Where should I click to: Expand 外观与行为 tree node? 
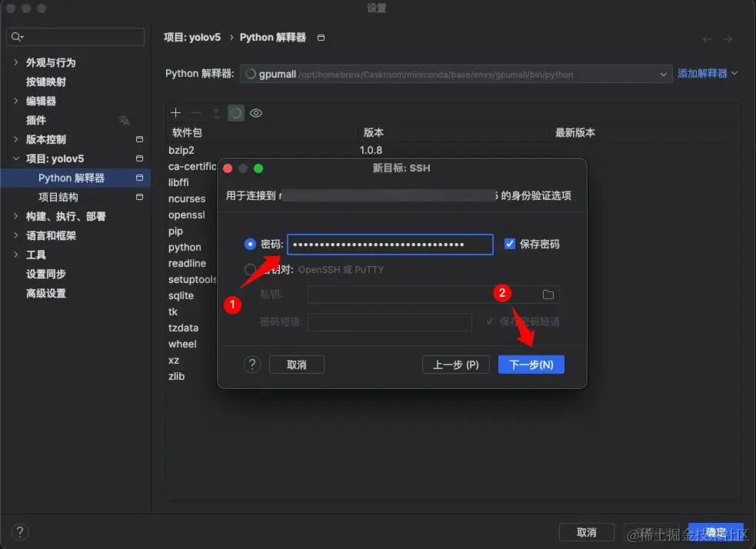(16, 62)
